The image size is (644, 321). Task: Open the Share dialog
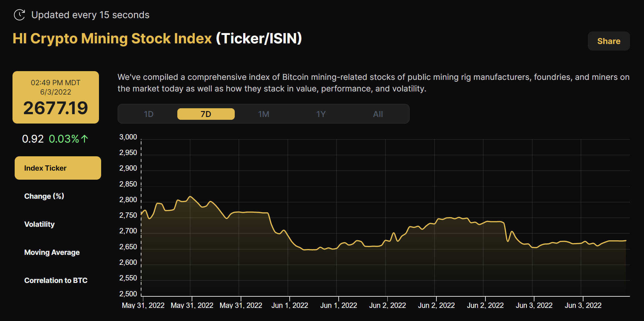pos(608,41)
